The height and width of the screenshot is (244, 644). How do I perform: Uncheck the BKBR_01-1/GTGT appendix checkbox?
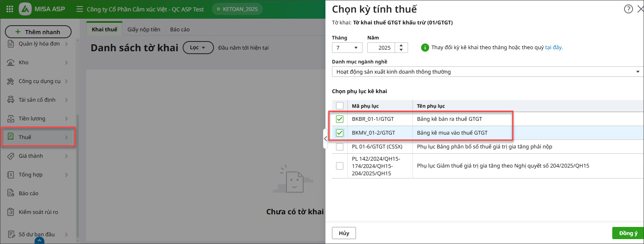[x=340, y=119]
